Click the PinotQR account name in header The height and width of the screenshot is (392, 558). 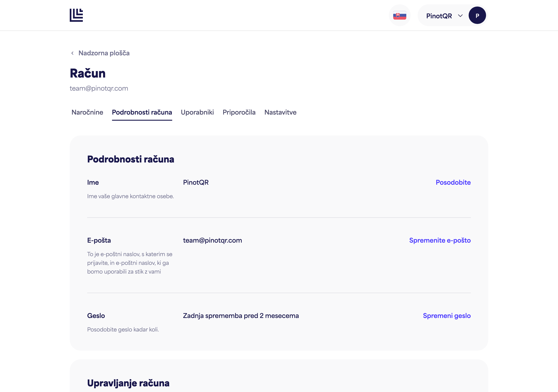point(439,16)
